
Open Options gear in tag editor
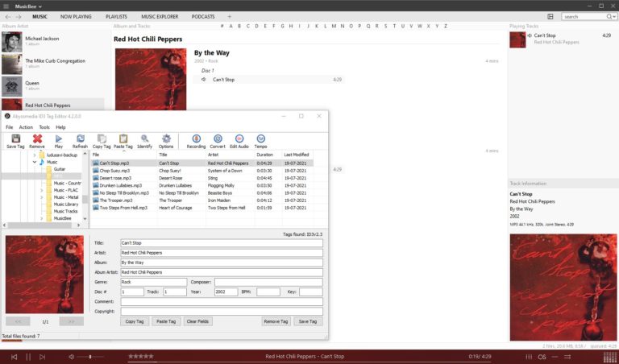[166, 141]
